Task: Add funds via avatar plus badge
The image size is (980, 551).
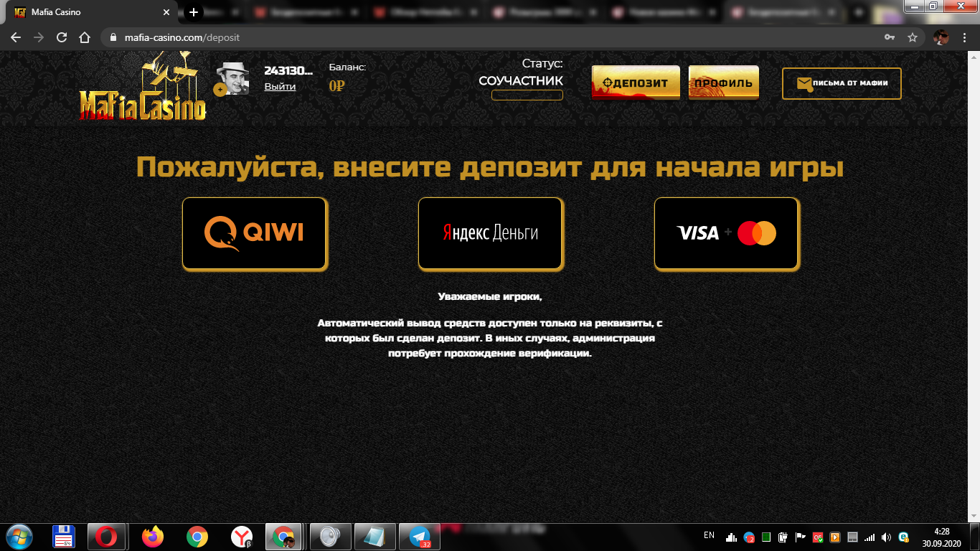Action: (x=220, y=90)
